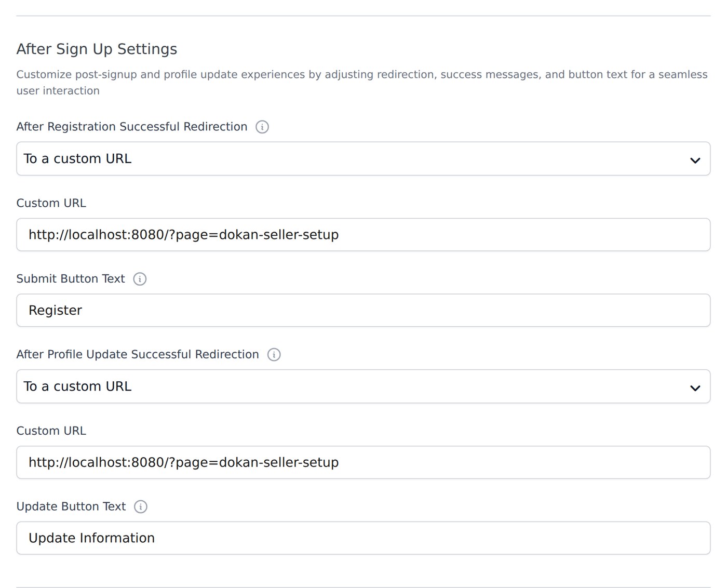The width and height of the screenshot is (727, 588).
Task: Open the After Profile Update Successful Redirection dropdown
Action: [x=363, y=386]
